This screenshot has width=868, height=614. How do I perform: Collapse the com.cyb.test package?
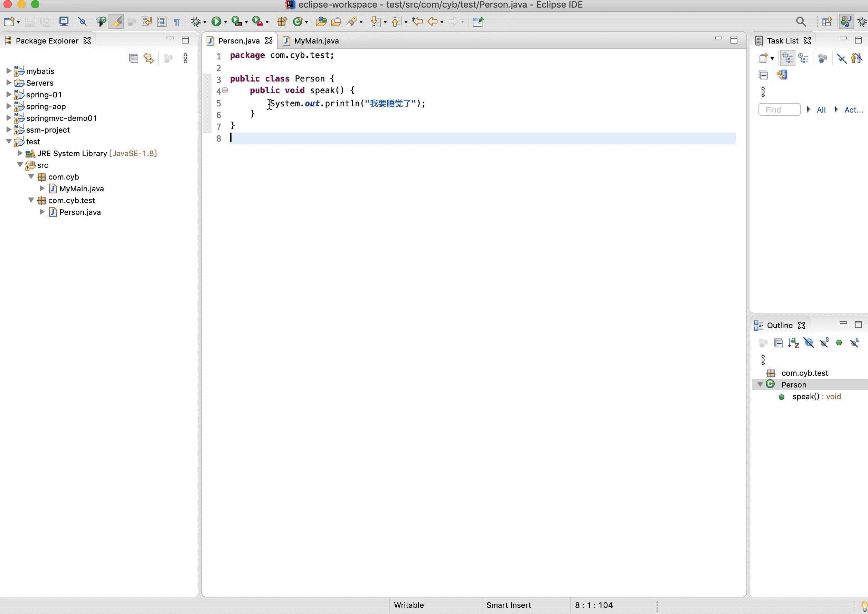coord(31,200)
